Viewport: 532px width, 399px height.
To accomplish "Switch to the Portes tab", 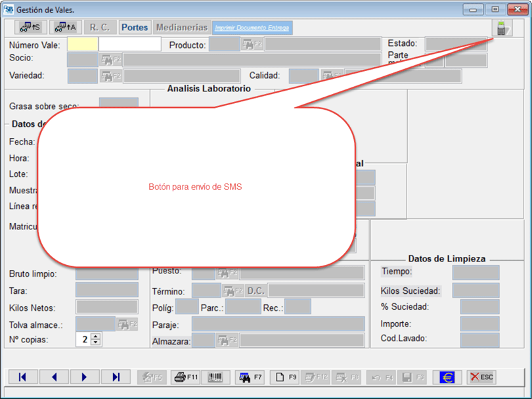I will [135, 27].
